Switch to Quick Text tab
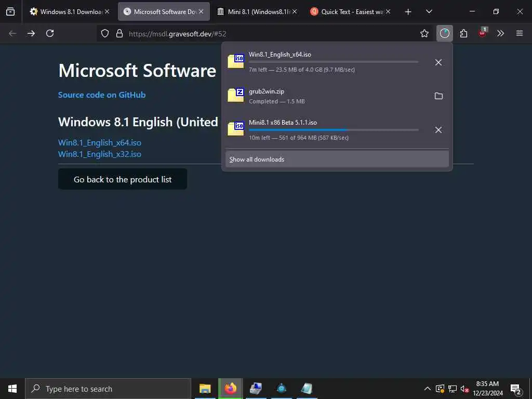The image size is (532, 399). coord(350,11)
